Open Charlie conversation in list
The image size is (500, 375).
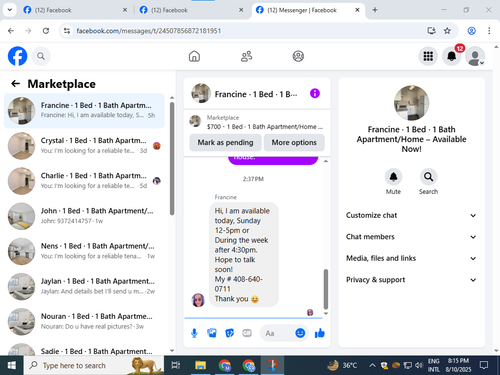tap(84, 181)
